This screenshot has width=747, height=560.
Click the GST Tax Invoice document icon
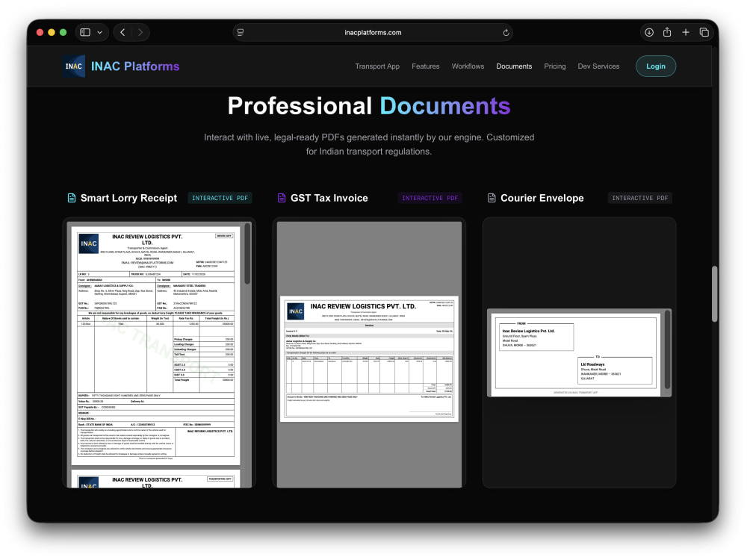[x=282, y=198]
